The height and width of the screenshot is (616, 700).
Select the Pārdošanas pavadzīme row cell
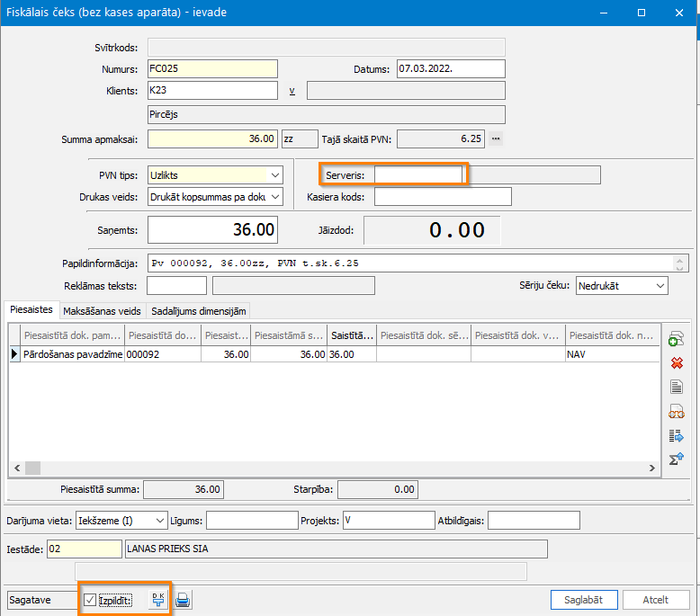pos(72,354)
